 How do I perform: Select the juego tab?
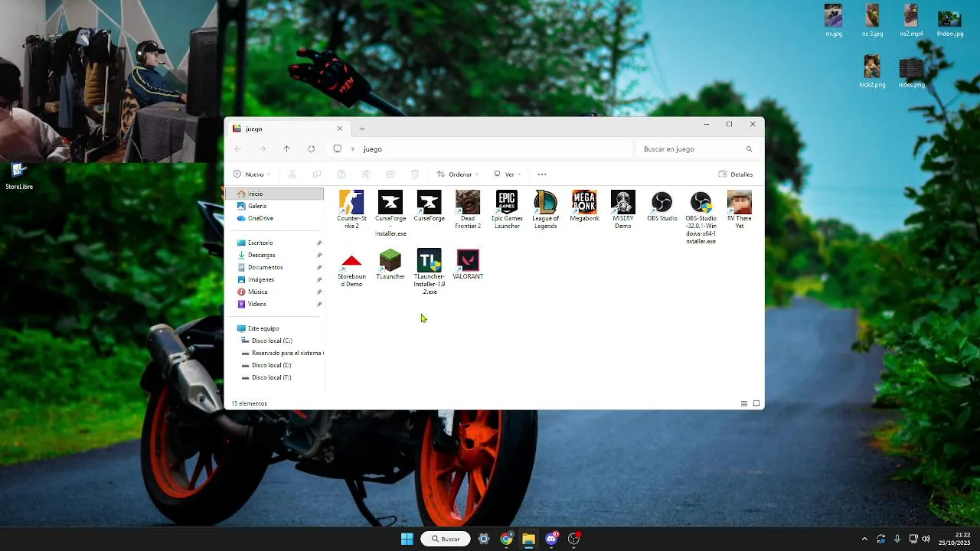pyautogui.click(x=287, y=129)
